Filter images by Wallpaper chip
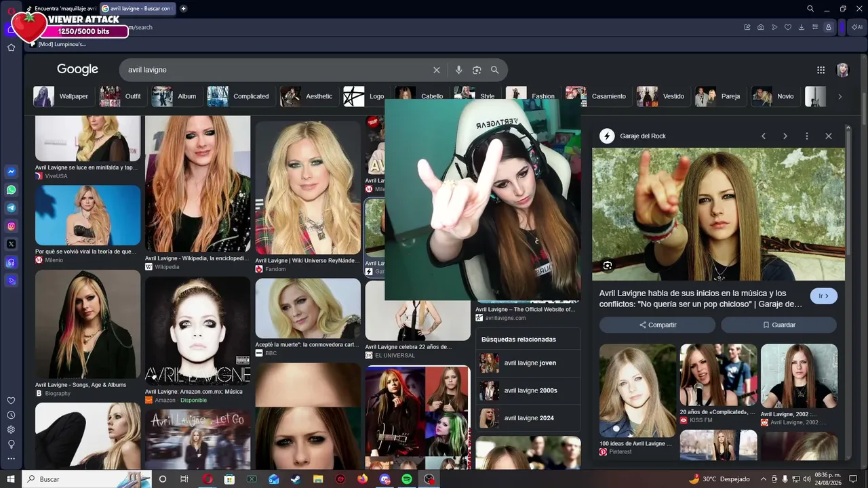 (62, 96)
